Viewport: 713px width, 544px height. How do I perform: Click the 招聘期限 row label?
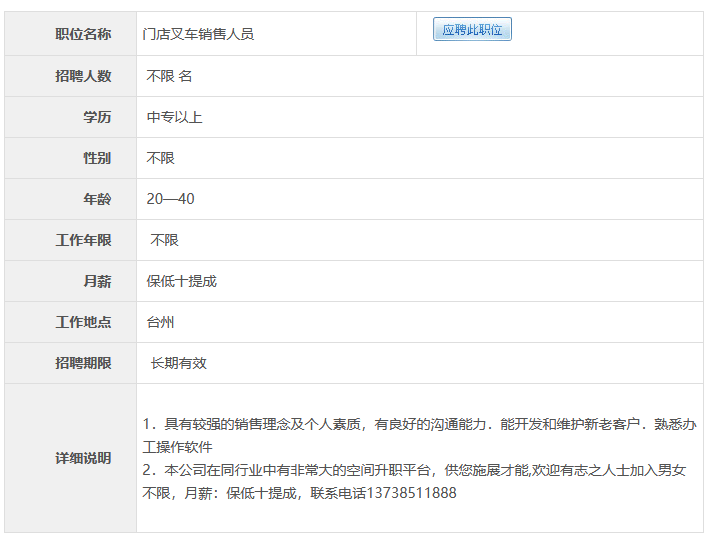(x=83, y=363)
